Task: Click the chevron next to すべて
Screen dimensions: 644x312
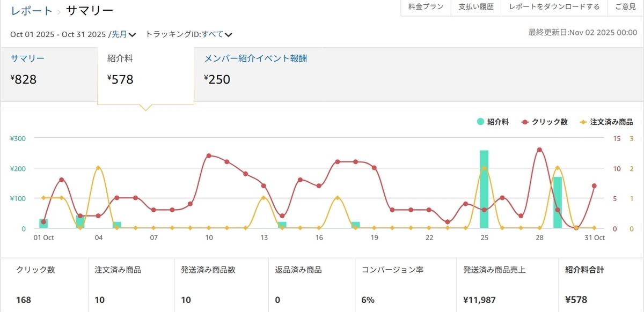Action: (229, 35)
